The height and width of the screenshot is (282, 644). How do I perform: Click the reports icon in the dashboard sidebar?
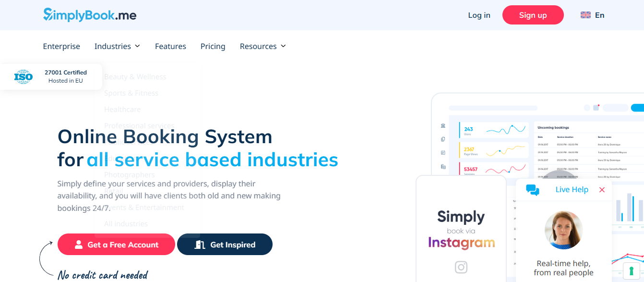[x=443, y=166]
